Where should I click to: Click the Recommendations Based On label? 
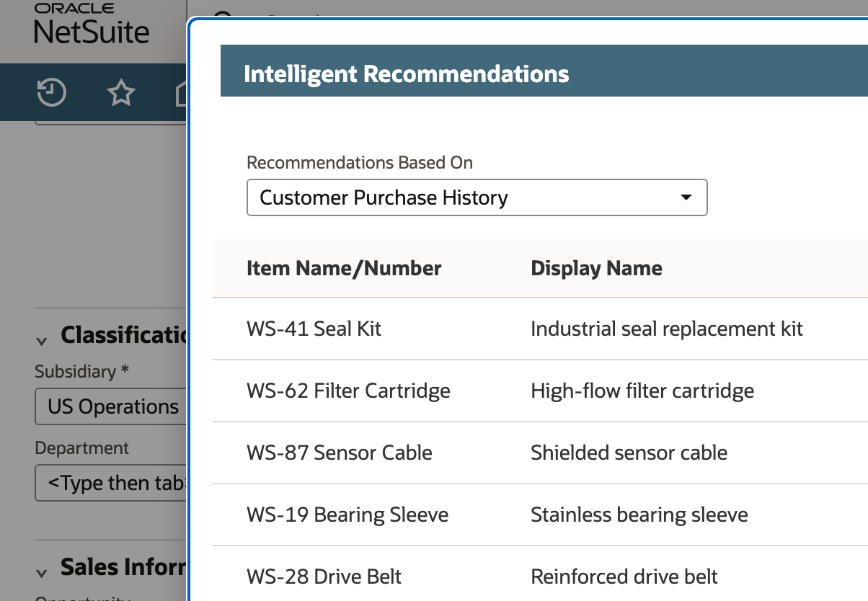point(360,162)
